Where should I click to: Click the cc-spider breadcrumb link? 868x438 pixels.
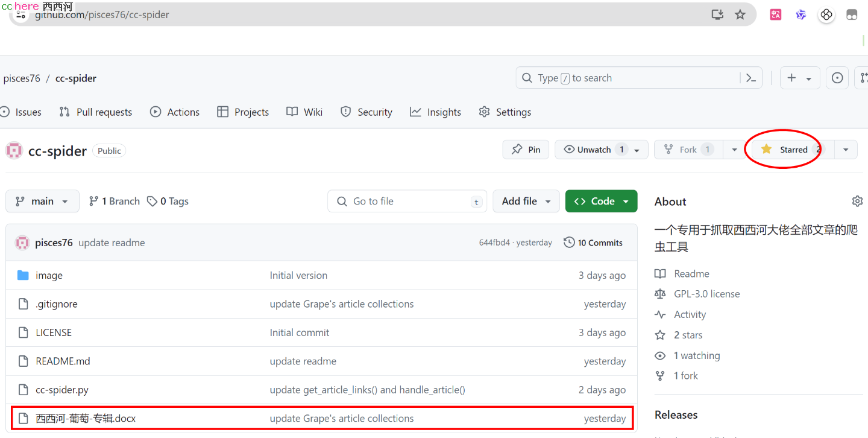click(x=76, y=78)
